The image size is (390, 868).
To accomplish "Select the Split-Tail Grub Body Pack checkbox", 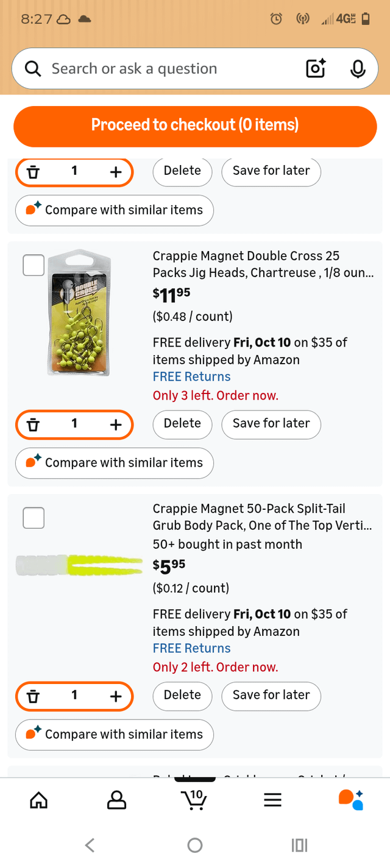I will pos(34,518).
